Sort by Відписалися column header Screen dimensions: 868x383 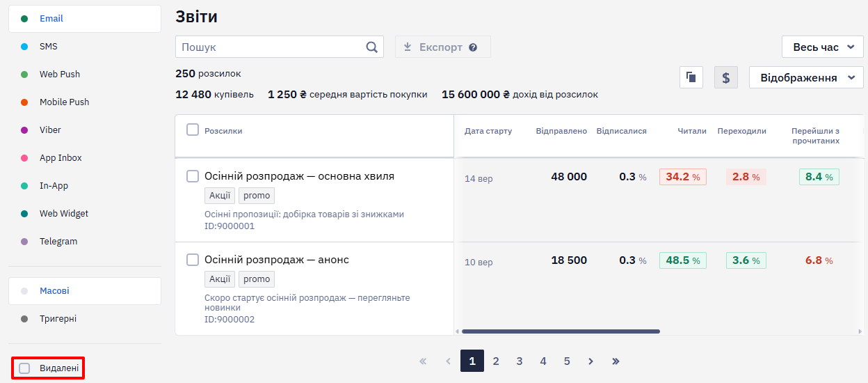pos(621,131)
